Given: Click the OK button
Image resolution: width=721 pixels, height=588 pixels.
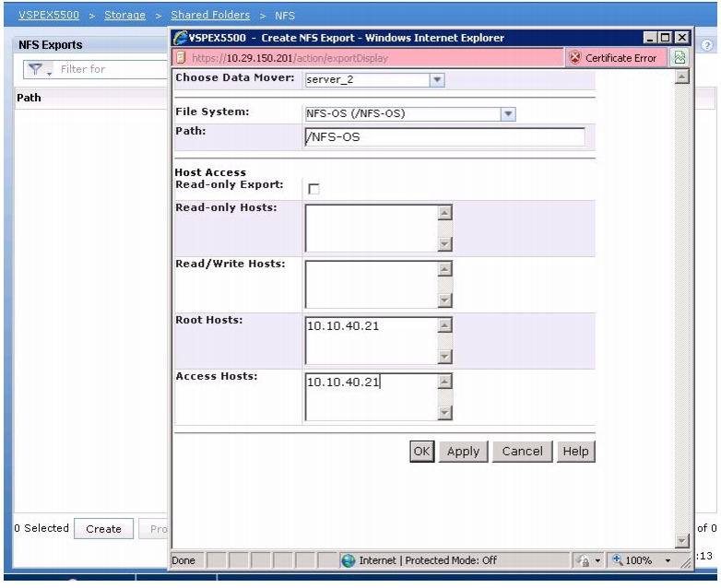Looking at the screenshot, I should (421, 452).
